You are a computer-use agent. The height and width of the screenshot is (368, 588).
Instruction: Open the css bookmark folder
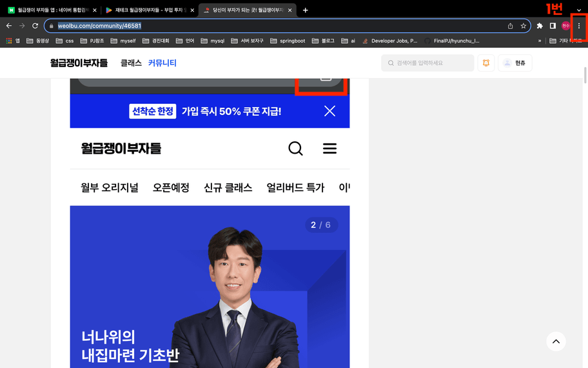coord(64,41)
